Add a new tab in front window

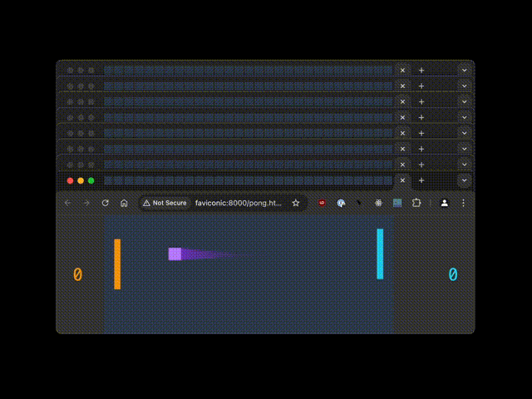pyautogui.click(x=421, y=180)
